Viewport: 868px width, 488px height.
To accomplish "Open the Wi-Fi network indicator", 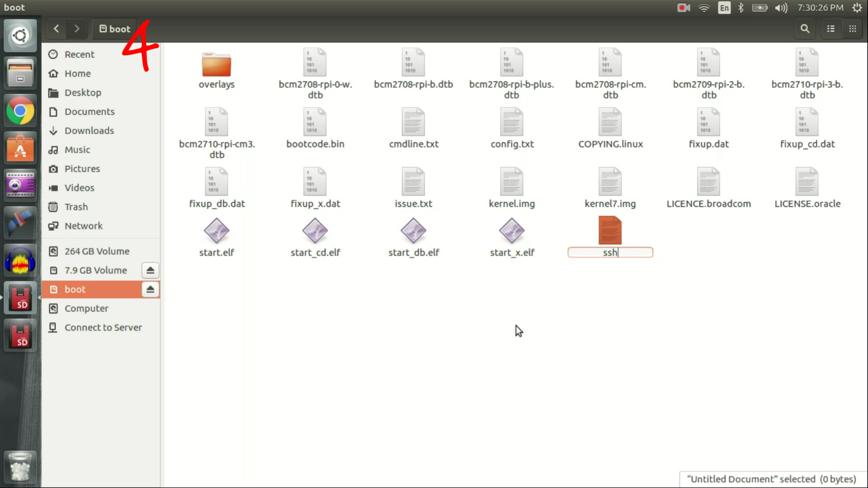I will 703,8.
